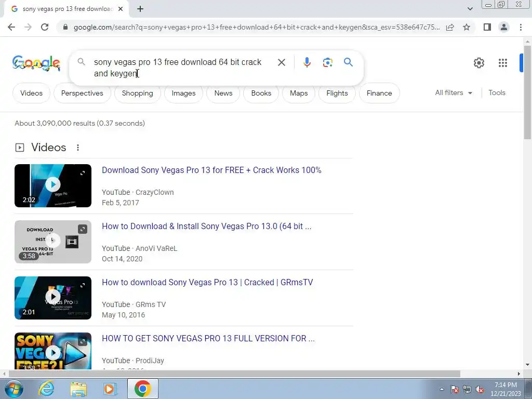Image resolution: width=532 pixels, height=399 pixels.
Task: Filter results by Videos
Action: (31, 93)
